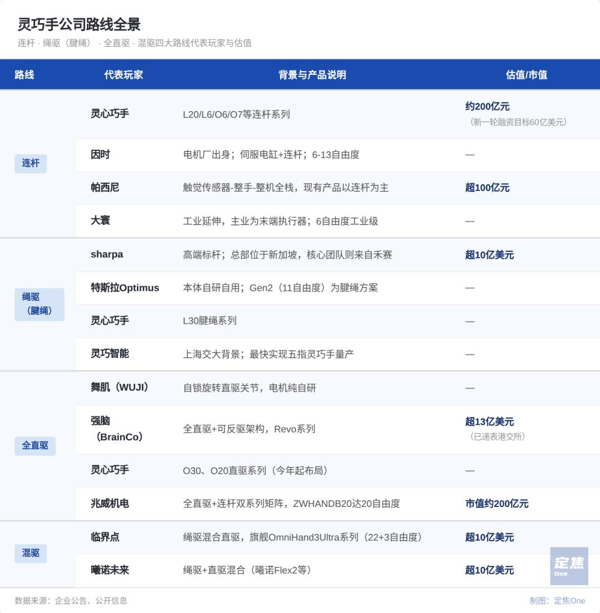Viewport: 600px width, 613px height.
Task: Click the 电机厂出身 description for 因时
Action: [271, 155]
